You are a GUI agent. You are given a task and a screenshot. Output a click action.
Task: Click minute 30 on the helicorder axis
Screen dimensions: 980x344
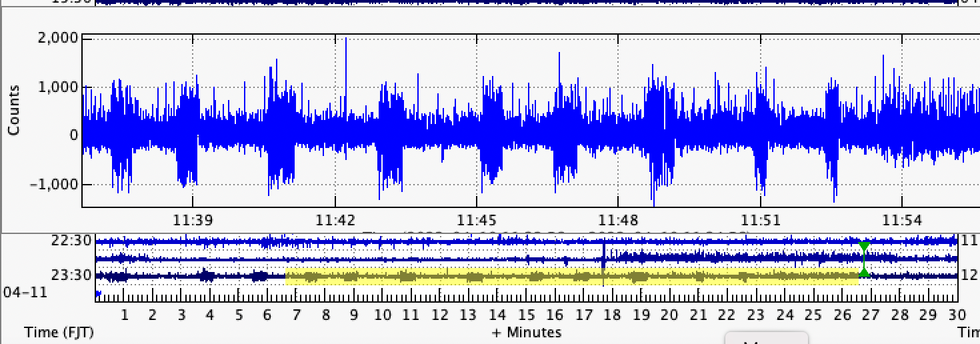tap(957, 315)
